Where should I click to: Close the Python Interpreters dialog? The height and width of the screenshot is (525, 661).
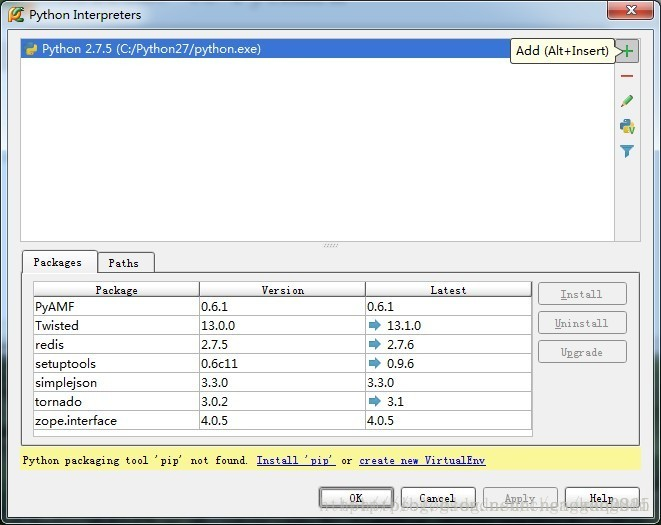(631, 9)
